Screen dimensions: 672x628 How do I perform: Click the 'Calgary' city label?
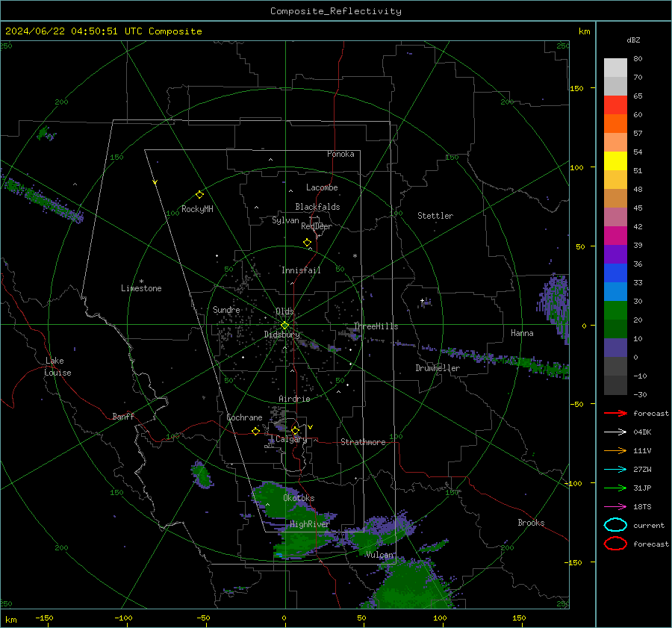pyautogui.click(x=291, y=439)
